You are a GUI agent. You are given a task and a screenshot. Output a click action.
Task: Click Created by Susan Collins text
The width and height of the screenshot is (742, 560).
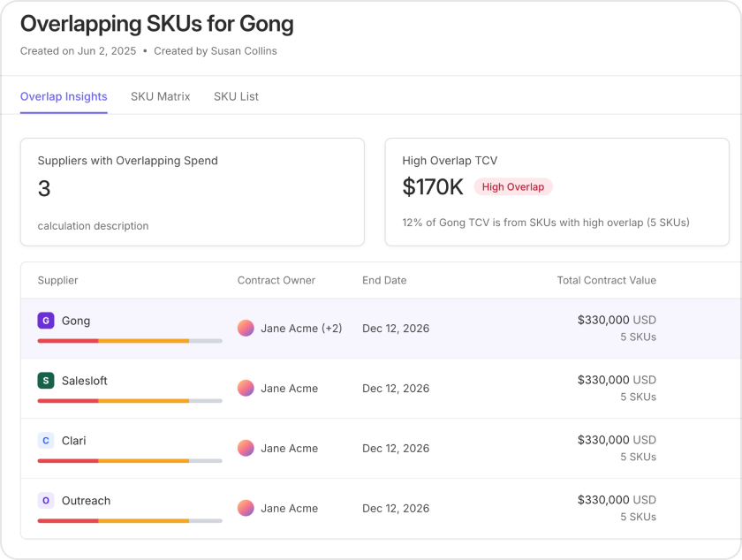216,51
